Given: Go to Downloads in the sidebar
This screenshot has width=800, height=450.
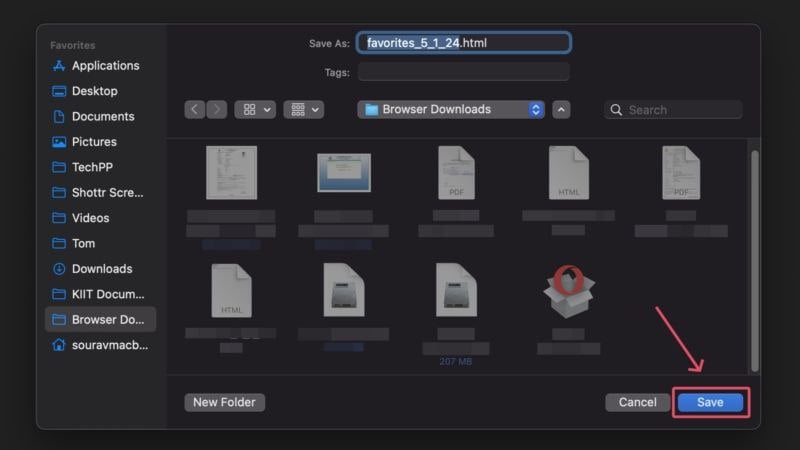Looking at the screenshot, I should (100, 269).
